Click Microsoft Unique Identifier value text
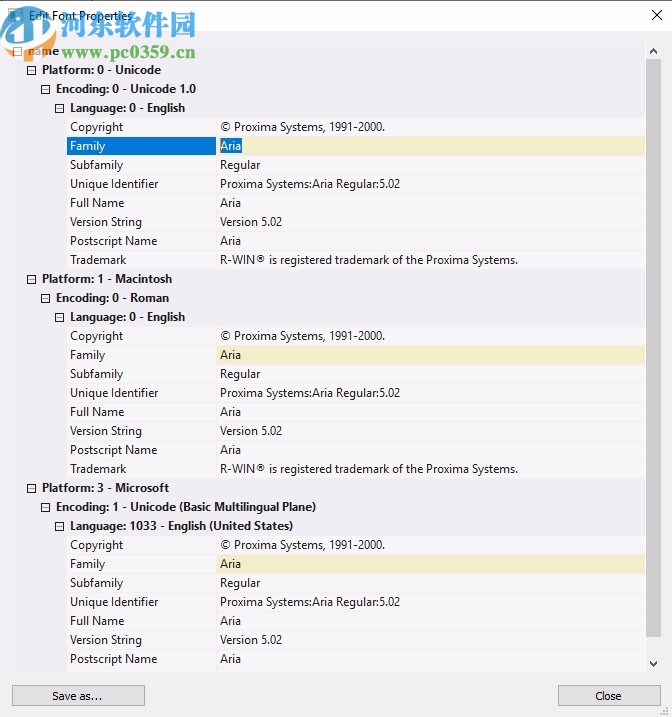The image size is (672, 717). click(310, 602)
